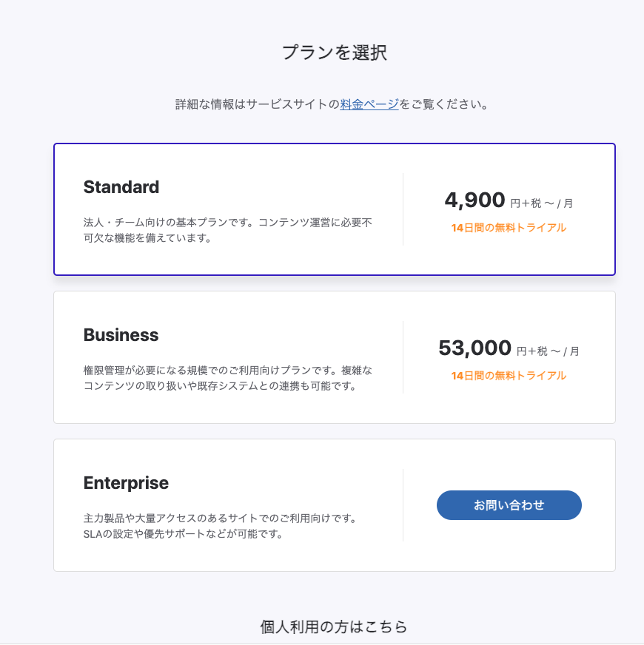Click Standard's 14日間の無料トライアル text
The height and width of the screenshot is (645, 644).
[x=509, y=228]
